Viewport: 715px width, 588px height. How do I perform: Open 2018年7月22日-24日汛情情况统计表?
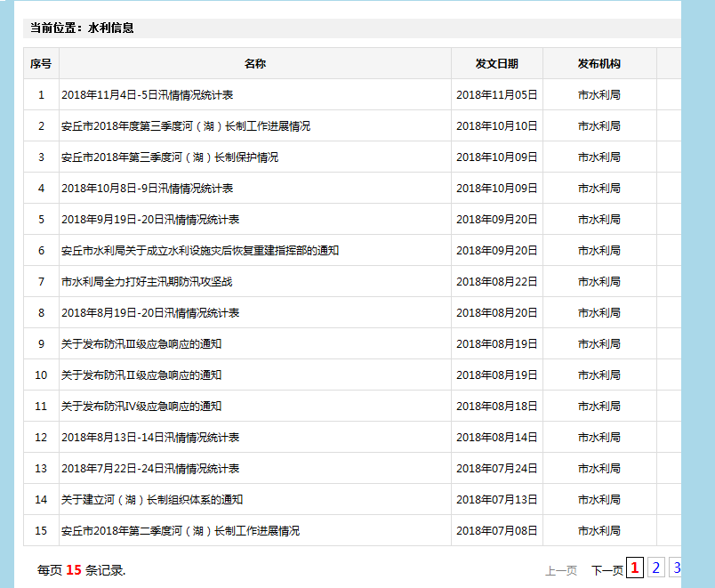150,469
